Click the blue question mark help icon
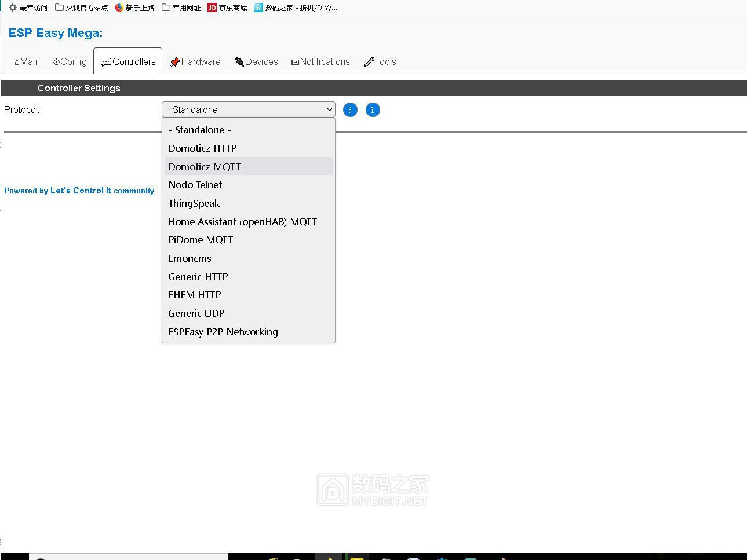 coord(350,110)
